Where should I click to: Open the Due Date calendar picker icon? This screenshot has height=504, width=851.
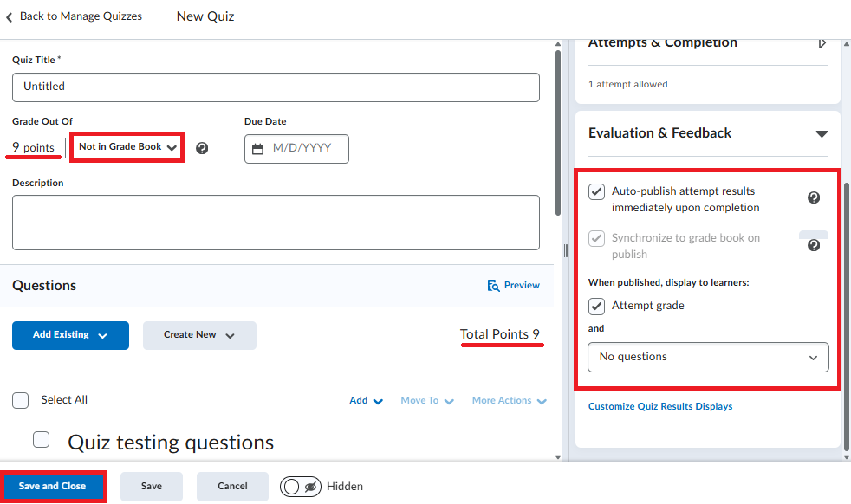click(257, 149)
